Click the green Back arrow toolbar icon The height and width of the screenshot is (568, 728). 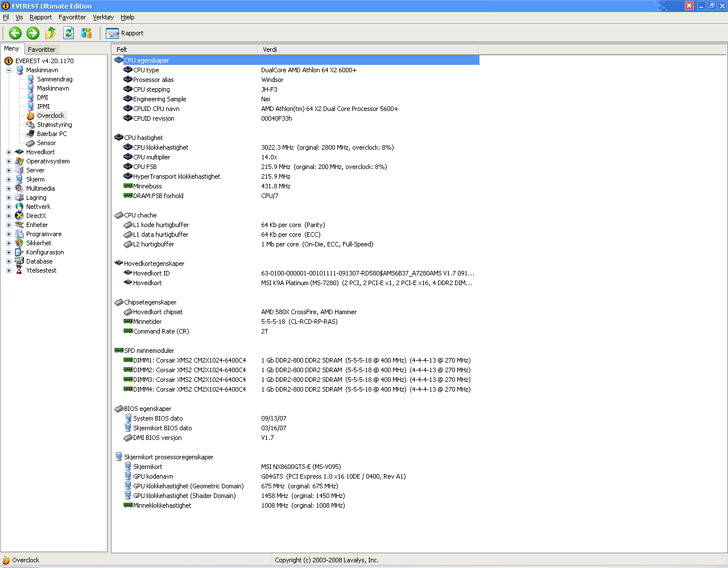coord(15,33)
